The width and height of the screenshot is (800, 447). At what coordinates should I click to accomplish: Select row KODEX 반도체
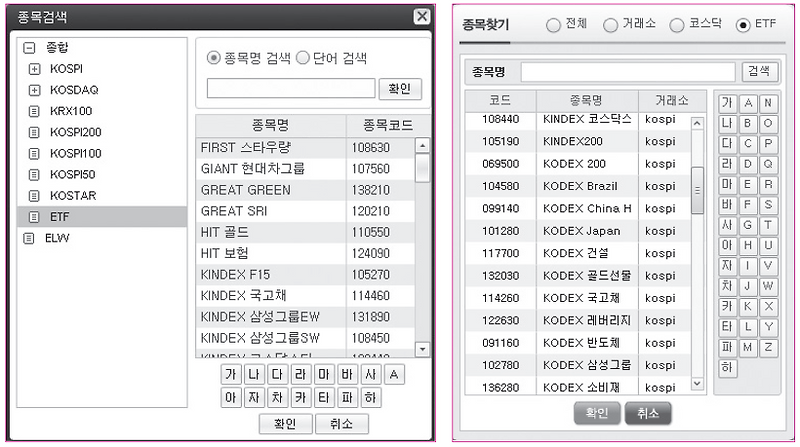point(578,343)
